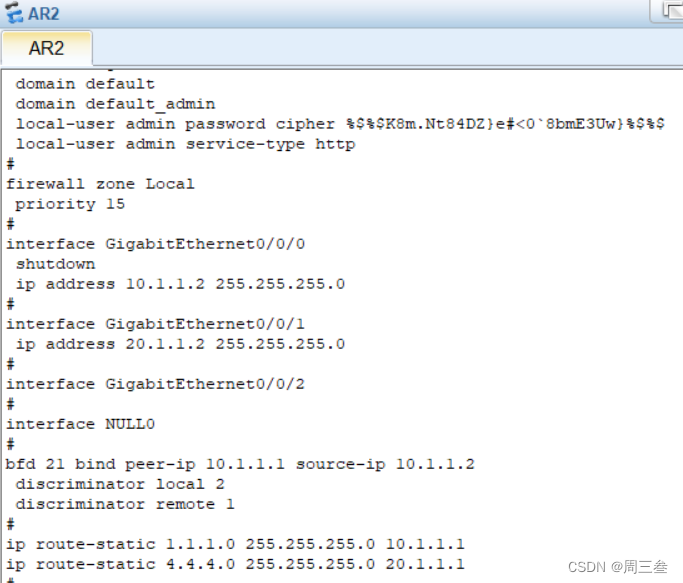Click the 'interface NULL0' line
Image resolution: width=683 pixels, height=583 pixels.
(80, 424)
